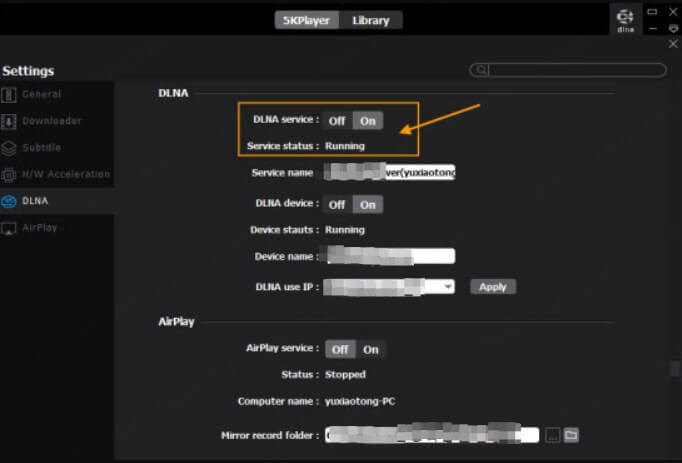Apply the DLNA IP selection
The image size is (682, 463).
[493, 286]
